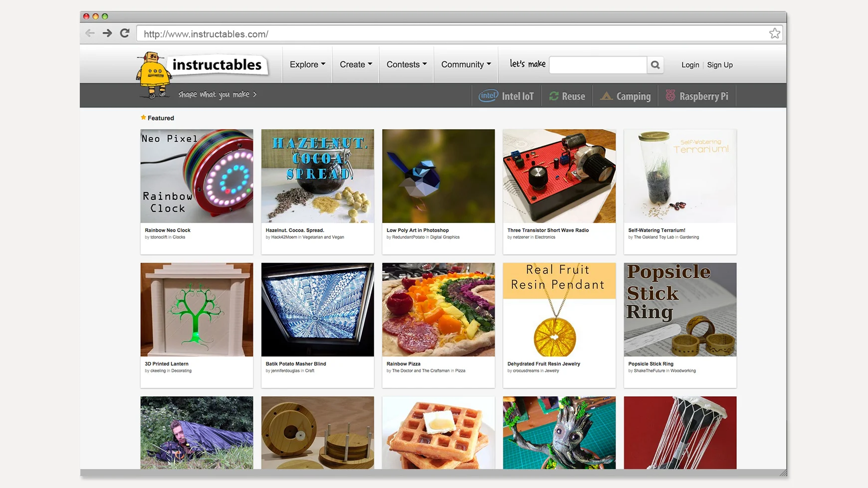Open the Community menu
868x488 pixels.
click(x=466, y=64)
